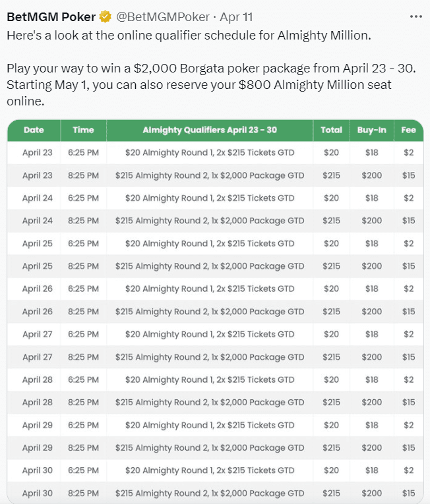The height and width of the screenshot is (504, 430).
Task: Click the $15 fee in April 25 row
Action: click(x=408, y=266)
